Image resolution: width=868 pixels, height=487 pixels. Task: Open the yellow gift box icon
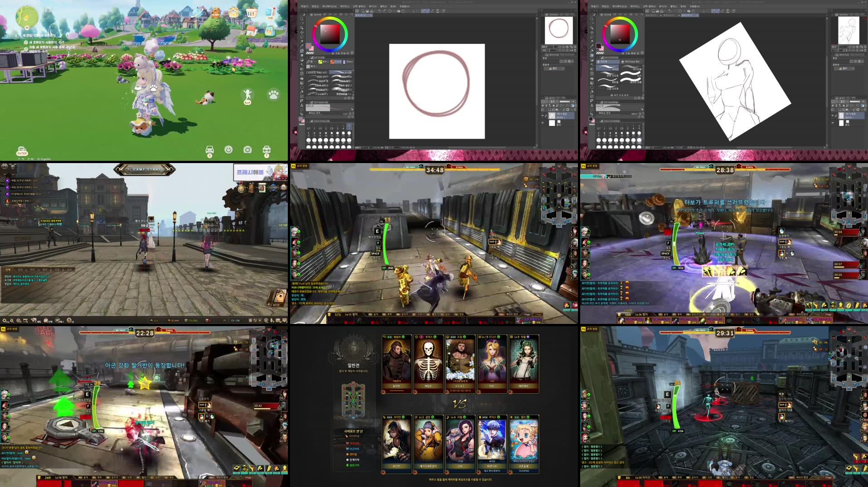tap(233, 12)
